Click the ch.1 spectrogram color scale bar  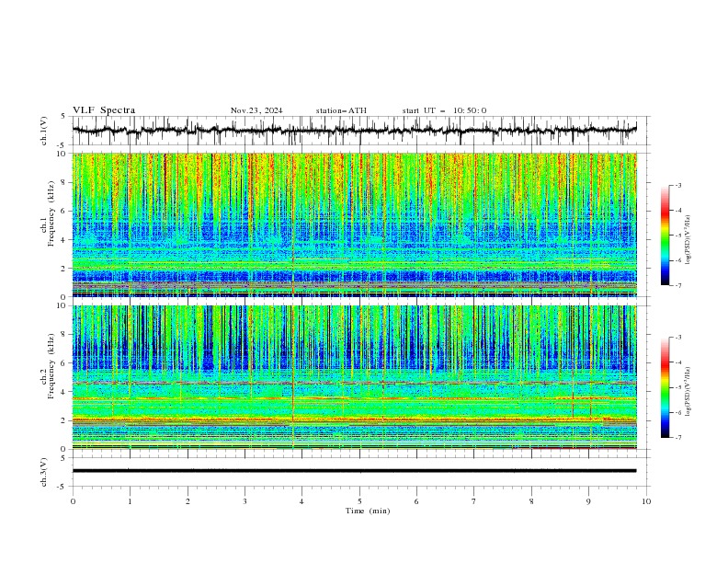(665, 236)
